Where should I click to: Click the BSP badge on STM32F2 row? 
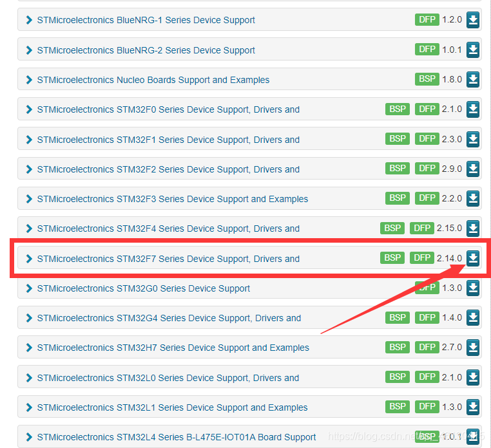tap(398, 169)
